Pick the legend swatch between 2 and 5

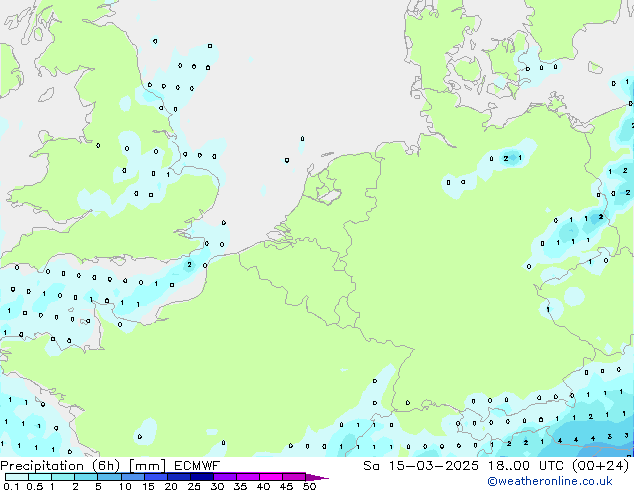[x=86, y=477]
